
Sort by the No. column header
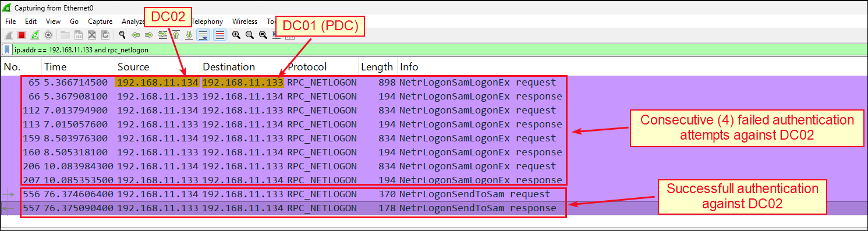point(21,67)
